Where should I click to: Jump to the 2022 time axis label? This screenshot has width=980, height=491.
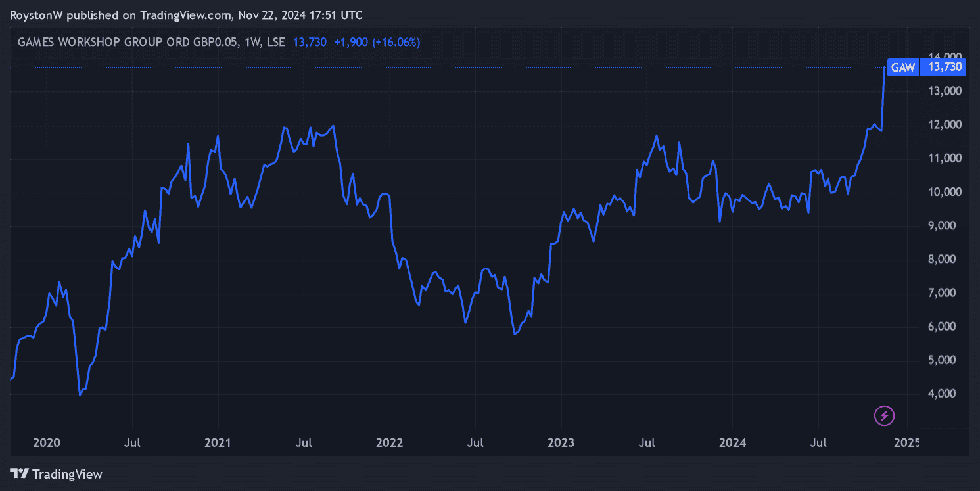[389, 443]
